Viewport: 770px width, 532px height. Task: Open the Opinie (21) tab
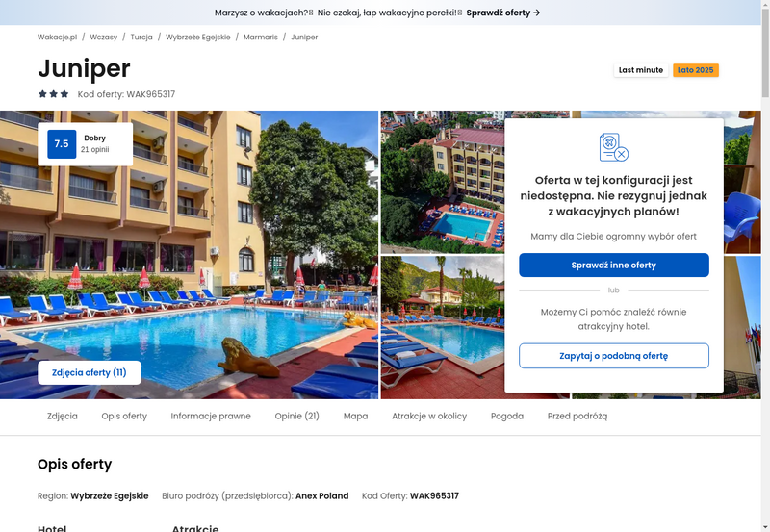click(297, 416)
